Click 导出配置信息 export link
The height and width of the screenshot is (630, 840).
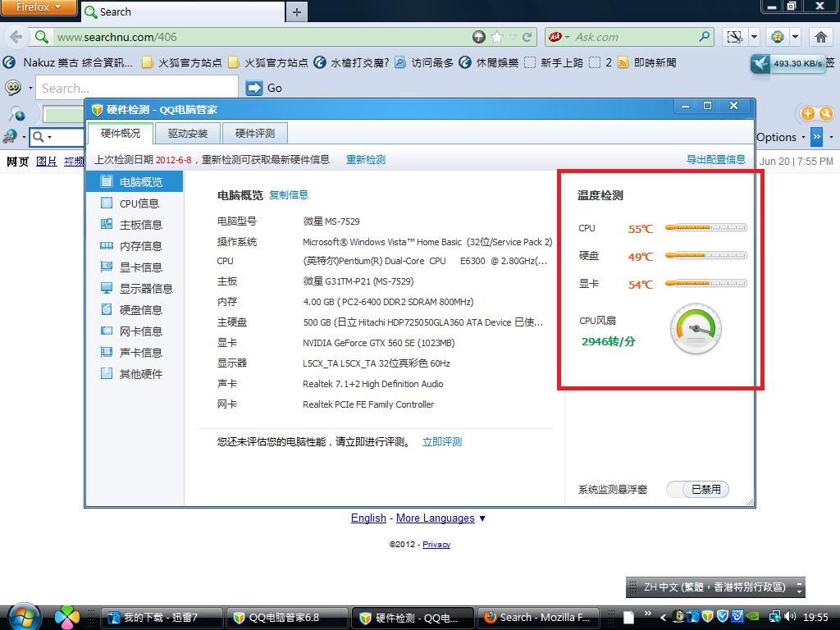(715, 160)
